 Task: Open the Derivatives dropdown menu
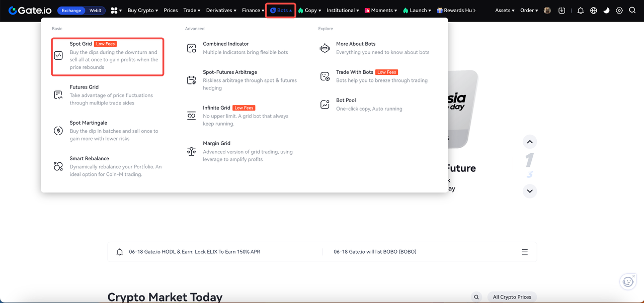point(221,11)
